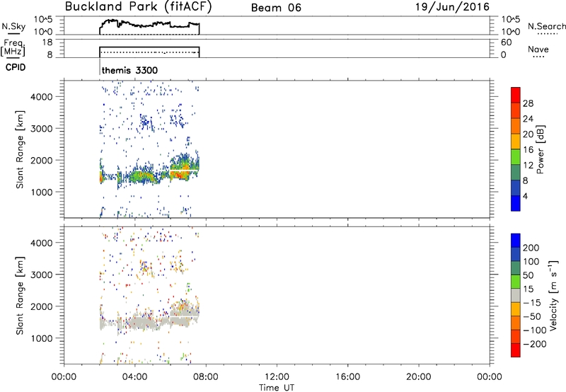
Task: Click the 'Beam 06' header label
Action: coord(276,8)
